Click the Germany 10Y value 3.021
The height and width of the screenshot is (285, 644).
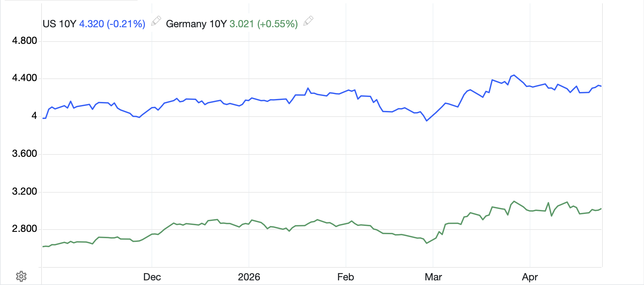click(x=242, y=24)
